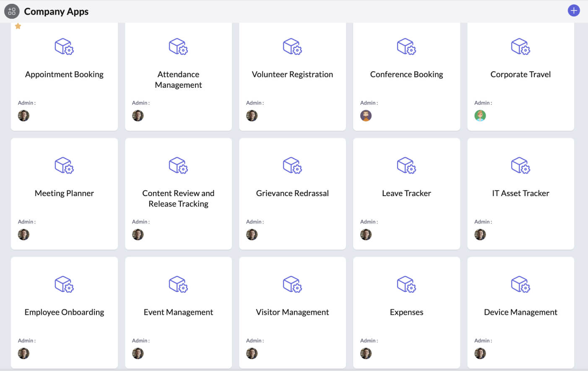588x372 pixels.
Task: Click the Attendance Management cube icon
Action: click(x=178, y=47)
